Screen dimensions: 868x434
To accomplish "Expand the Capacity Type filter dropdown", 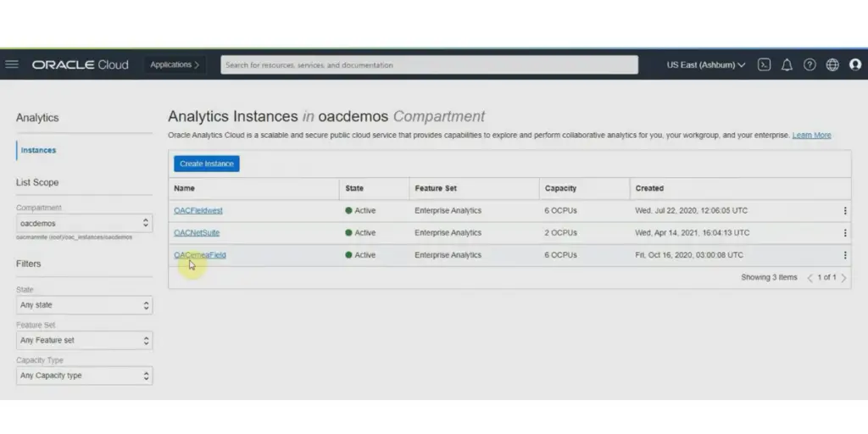I will pyautogui.click(x=85, y=376).
